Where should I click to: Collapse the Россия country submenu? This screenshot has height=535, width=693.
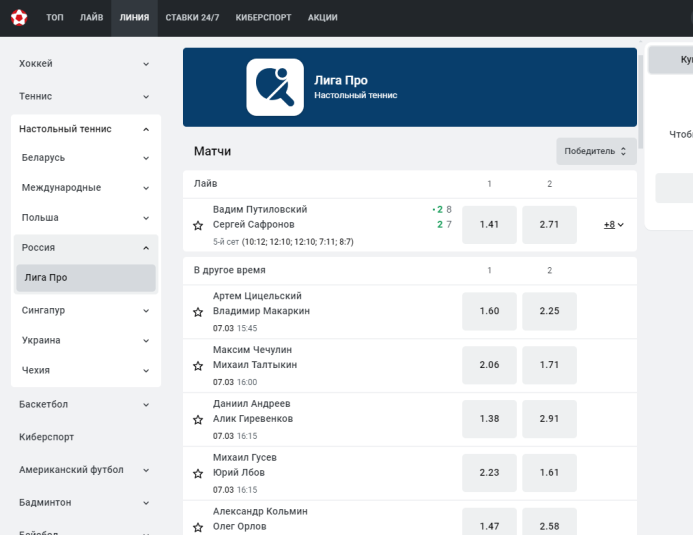[146, 248]
